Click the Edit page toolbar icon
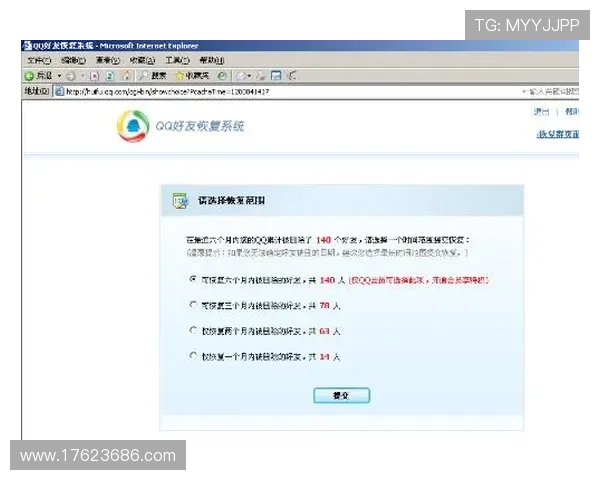This screenshot has width=600, height=480. [276, 76]
